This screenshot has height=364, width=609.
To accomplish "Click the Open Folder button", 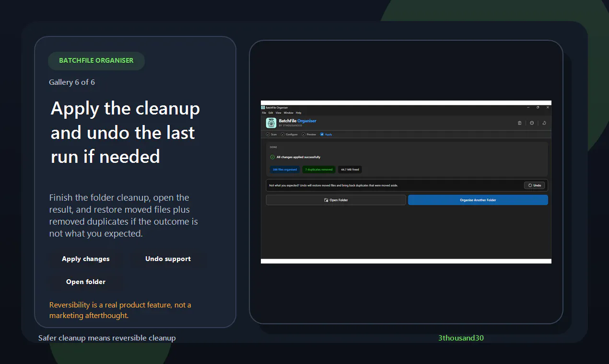I will 336,200.
